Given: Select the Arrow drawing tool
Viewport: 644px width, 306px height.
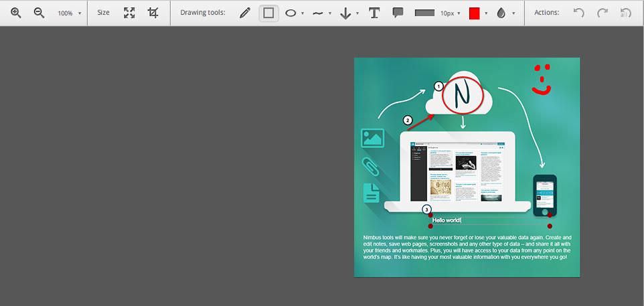Looking at the screenshot, I should [x=345, y=13].
